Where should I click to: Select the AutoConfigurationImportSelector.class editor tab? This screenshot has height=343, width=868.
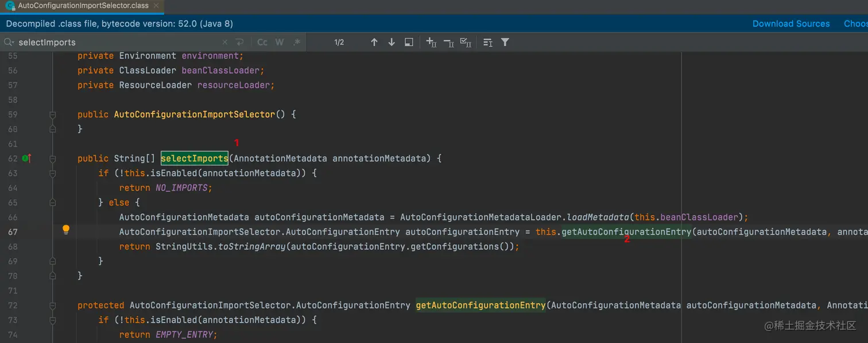pyautogui.click(x=82, y=6)
